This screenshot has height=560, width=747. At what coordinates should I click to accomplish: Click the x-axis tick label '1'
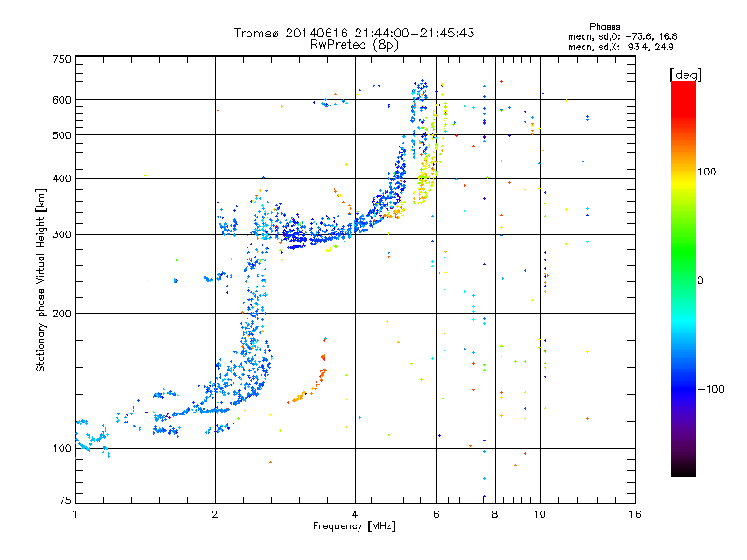(x=75, y=514)
